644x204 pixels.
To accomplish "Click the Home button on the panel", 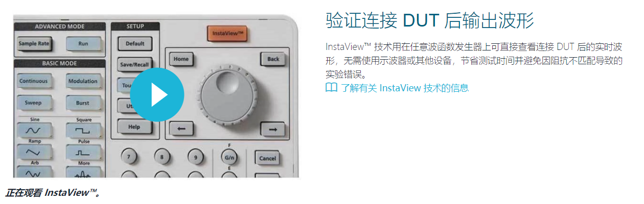I will (181, 59).
